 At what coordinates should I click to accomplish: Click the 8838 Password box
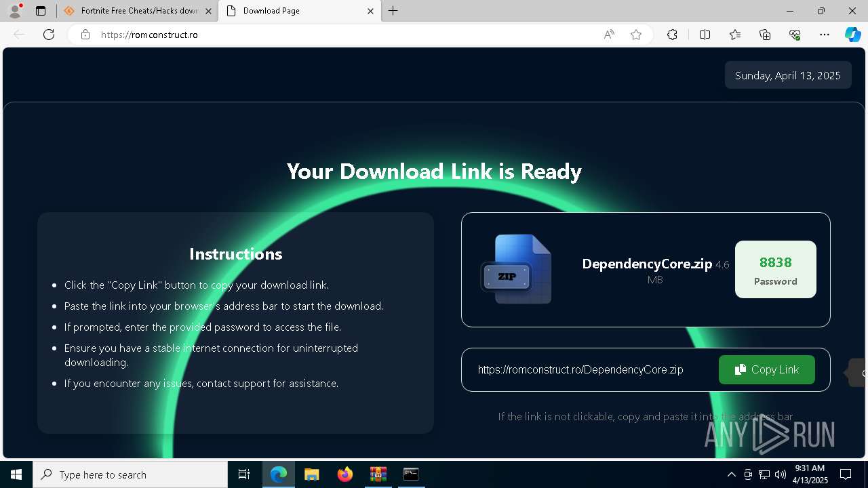click(x=776, y=269)
